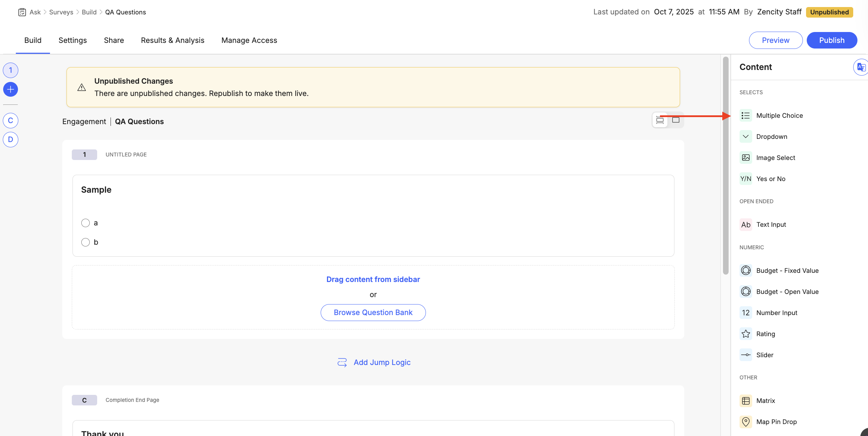Open the translation icon in the Content panel

coord(861,67)
